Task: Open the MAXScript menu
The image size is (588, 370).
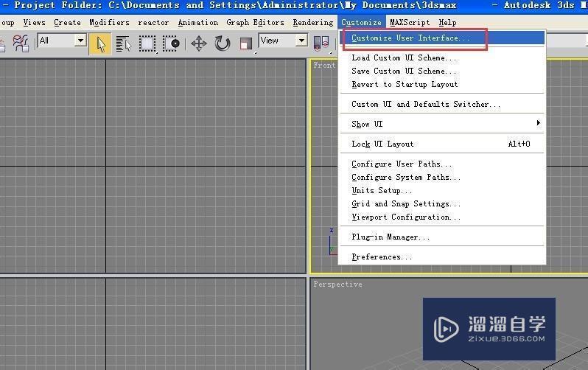Action: 410,23
